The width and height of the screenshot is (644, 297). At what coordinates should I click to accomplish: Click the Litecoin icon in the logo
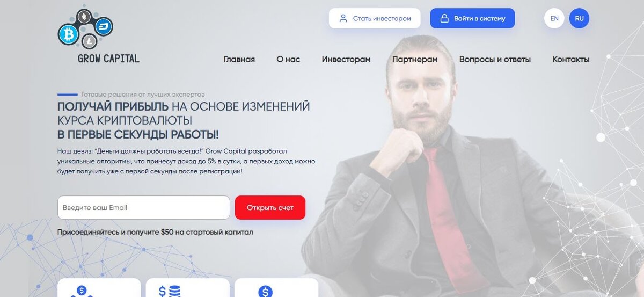point(89,40)
